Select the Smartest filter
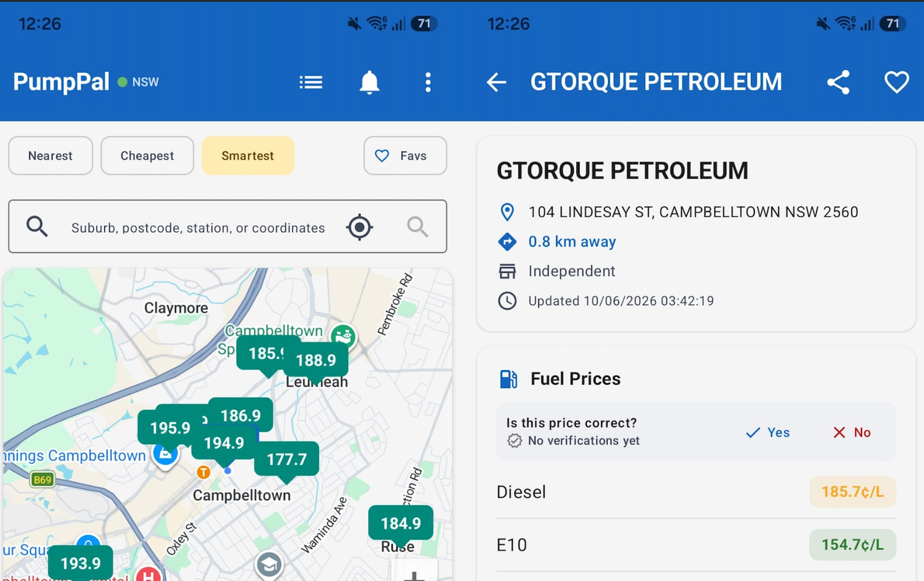This screenshot has height=581, width=924. click(x=248, y=156)
